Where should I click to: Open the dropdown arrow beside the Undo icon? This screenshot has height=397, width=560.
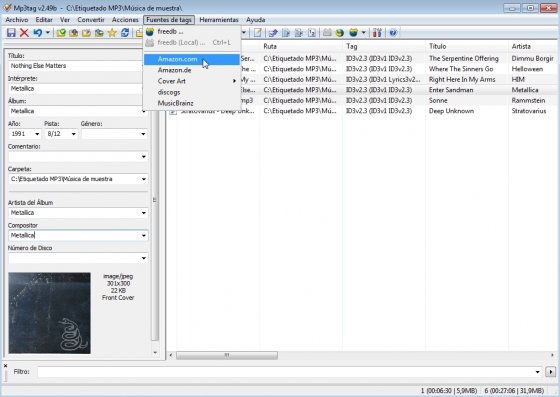[x=48, y=33]
